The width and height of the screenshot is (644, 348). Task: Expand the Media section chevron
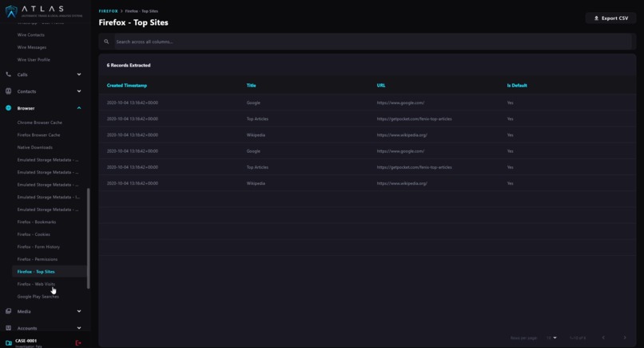(x=79, y=311)
